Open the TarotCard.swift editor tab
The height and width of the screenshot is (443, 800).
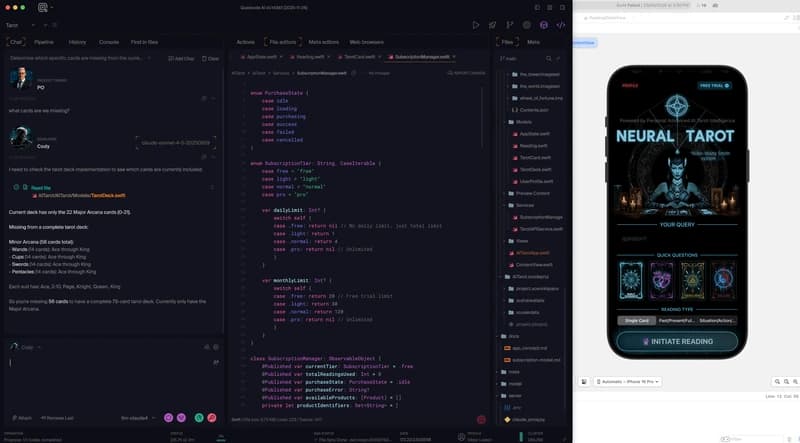coord(357,57)
